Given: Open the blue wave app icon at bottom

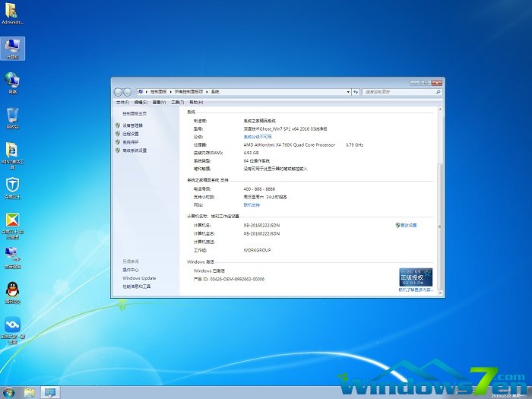Looking at the screenshot, I should click(12, 331).
